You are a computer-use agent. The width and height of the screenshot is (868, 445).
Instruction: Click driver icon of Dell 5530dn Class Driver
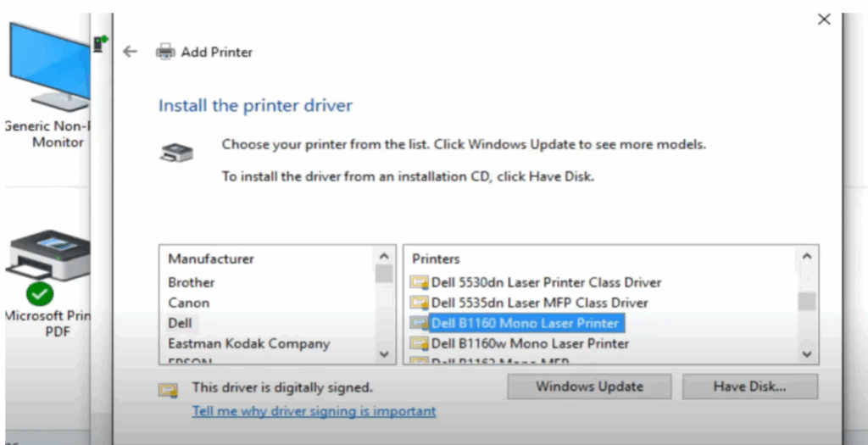pyautogui.click(x=419, y=282)
